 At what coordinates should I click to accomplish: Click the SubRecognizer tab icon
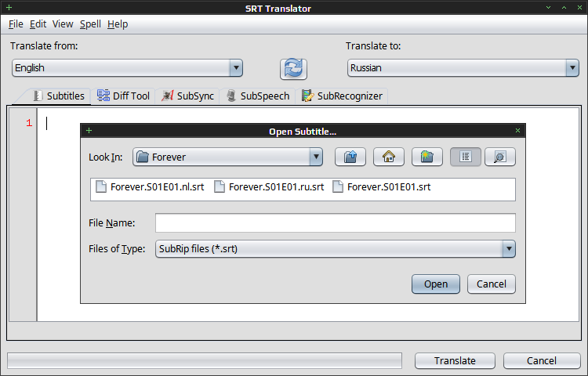308,96
